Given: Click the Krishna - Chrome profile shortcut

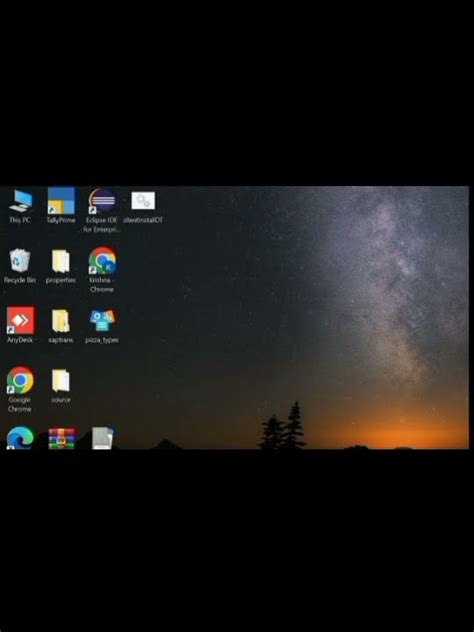Looking at the screenshot, I should click(102, 270).
